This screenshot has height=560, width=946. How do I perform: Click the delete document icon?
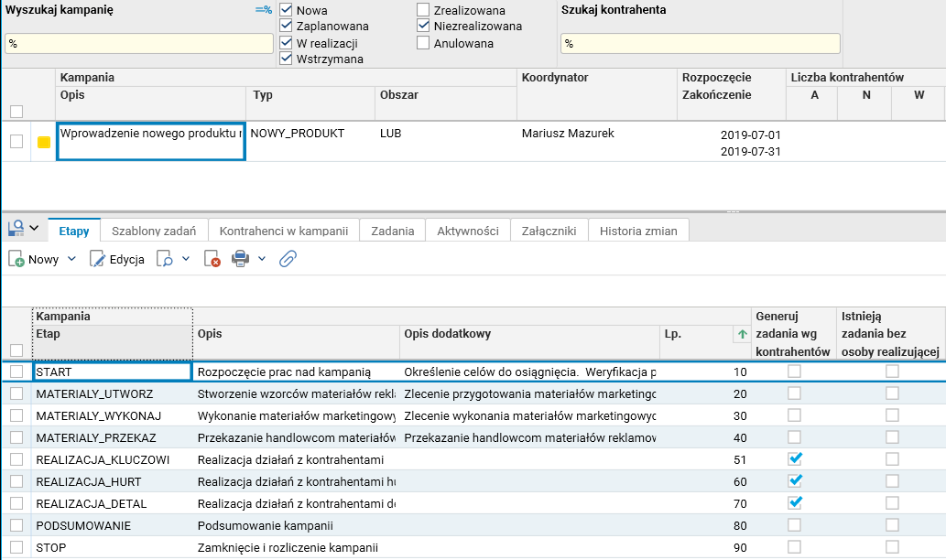pyautogui.click(x=212, y=260)
